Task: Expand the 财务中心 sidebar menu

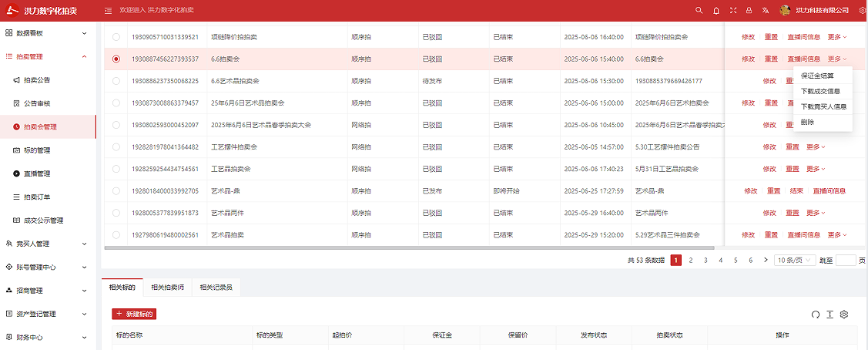Action: 48,337
